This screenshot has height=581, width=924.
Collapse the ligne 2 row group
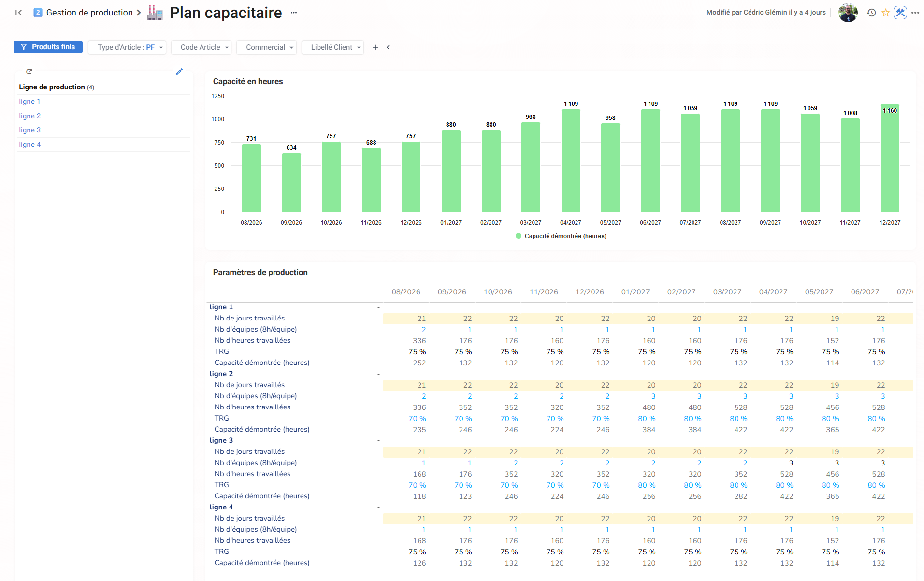click(x=378, y=374)
